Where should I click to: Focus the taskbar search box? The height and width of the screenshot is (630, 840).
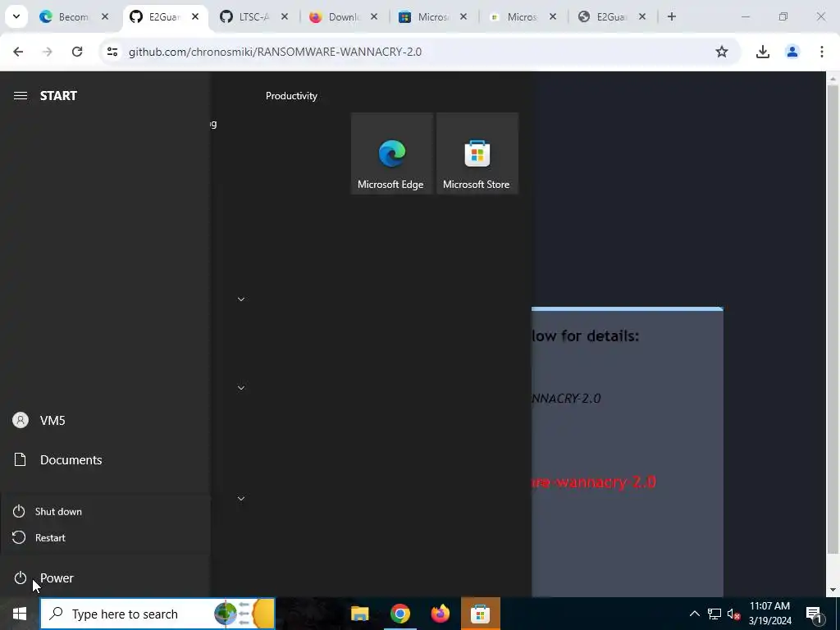tap(157, 614)
